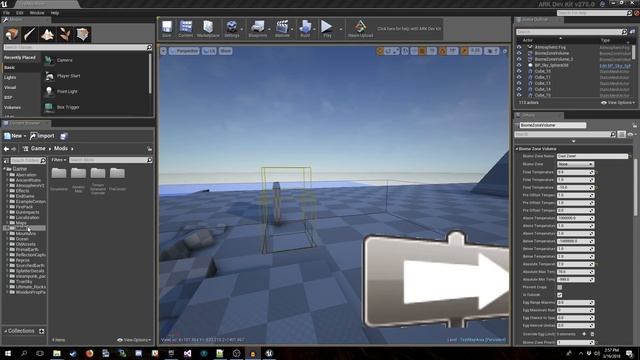Click the New button in Content Browser
This screenshot has height=360, width=640.
coord(15,136)
